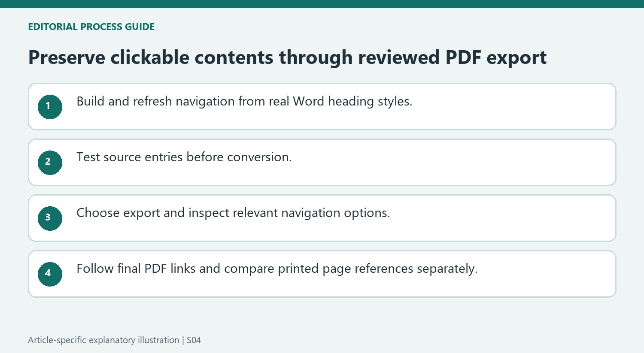The width and height of the screenshot is (644, 353).
Task: Click the footer "Article-specific explanatory illustration | S04"
Action: [x=115, y=340]
